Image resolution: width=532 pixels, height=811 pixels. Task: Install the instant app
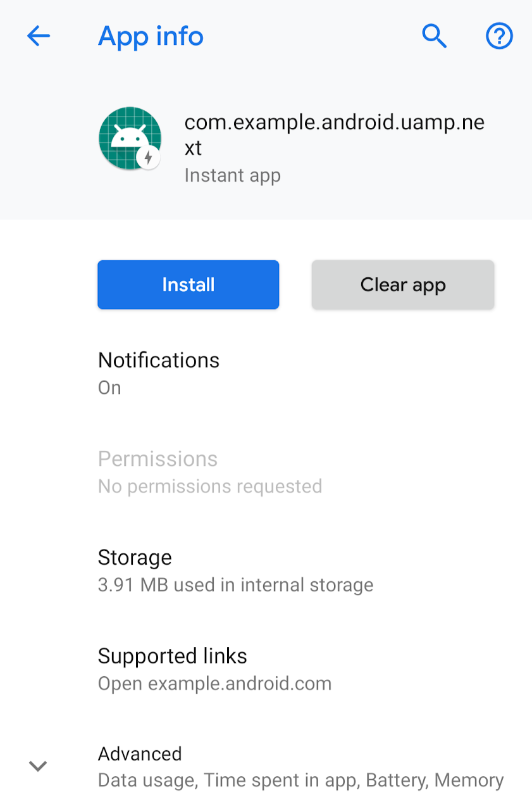[x=189, y=285]
